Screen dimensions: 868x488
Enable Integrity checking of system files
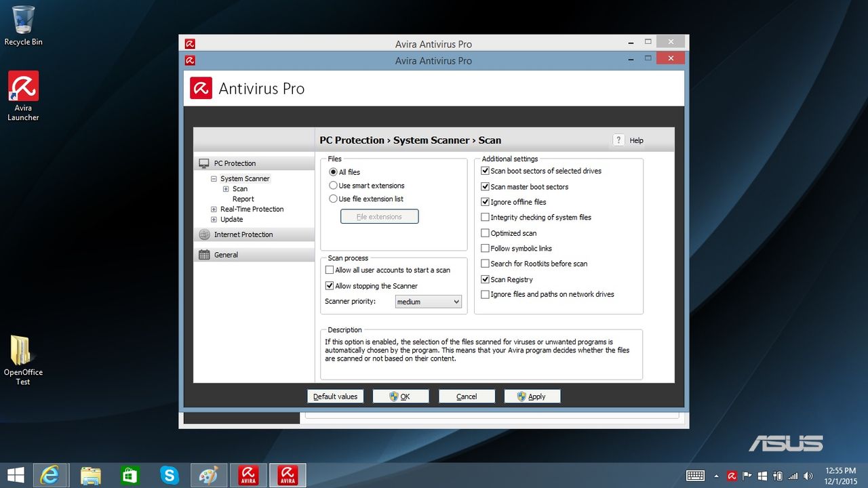click(536, 218)
